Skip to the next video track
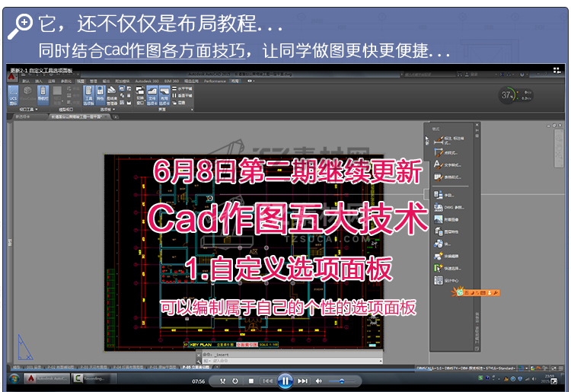This screenshot has width=571, height=392. [x=302, y=381]
